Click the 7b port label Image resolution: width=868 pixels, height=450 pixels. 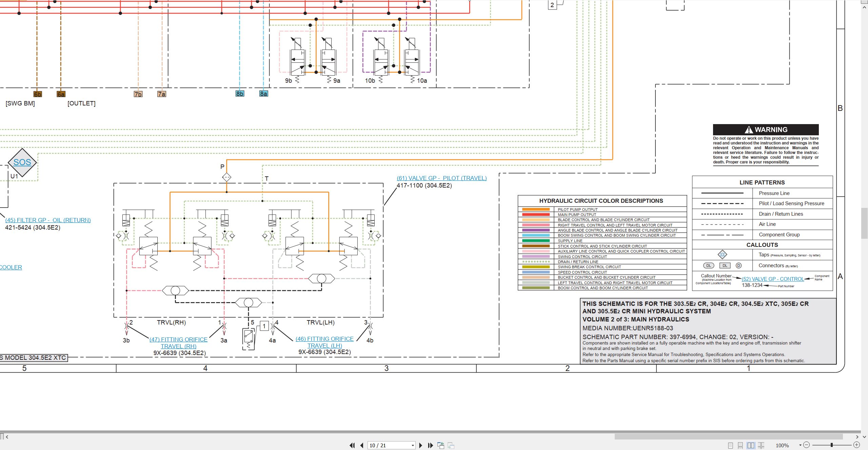138,94
